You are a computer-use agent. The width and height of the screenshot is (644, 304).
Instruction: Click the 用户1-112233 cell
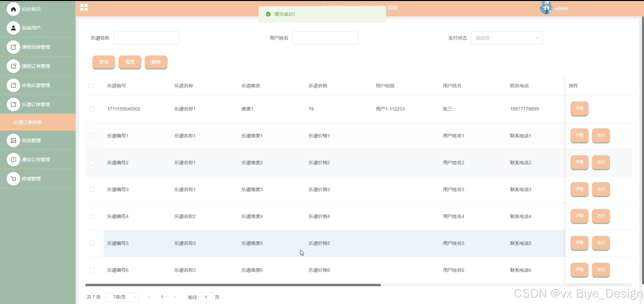tap(390, 109)
